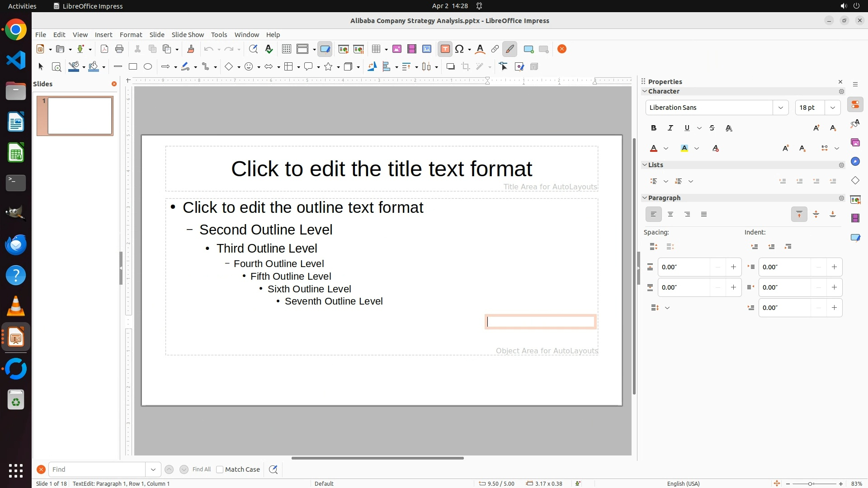Viewport: 868px width, 488px height.
Task: Click the Insert Text Box icon
Action: tap(445, 49)
